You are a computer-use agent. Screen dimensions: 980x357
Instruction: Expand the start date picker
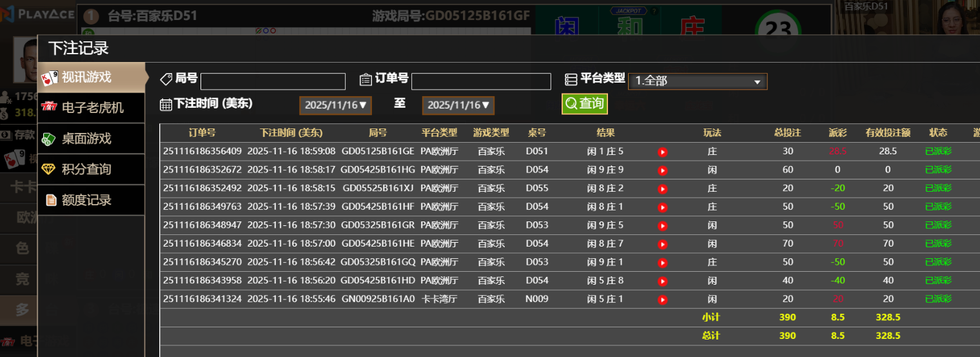[x=335, y=105]
